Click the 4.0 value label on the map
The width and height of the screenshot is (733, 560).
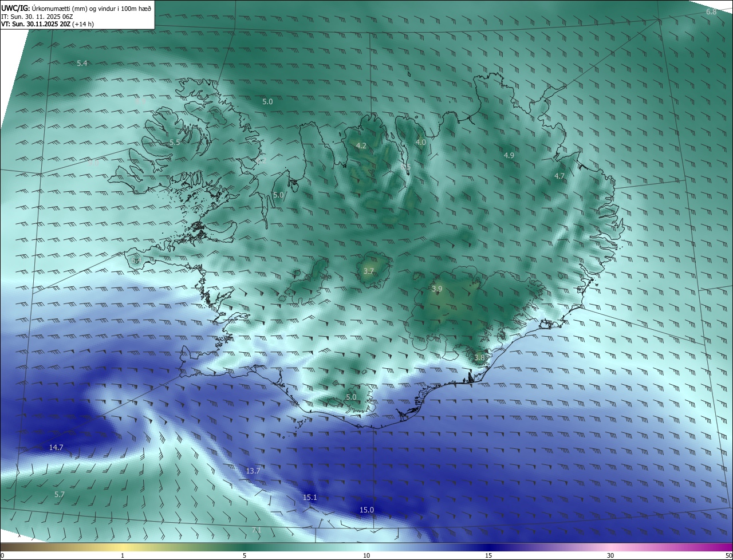[x=421, y=142]
